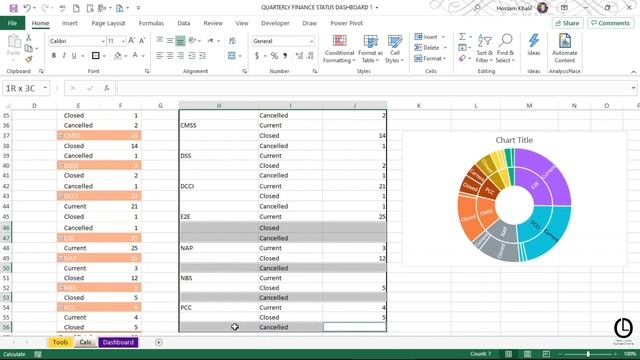Toggle Merge & Center
The height and width of the screenshot is (360, 640).
[x=232, y=56]
